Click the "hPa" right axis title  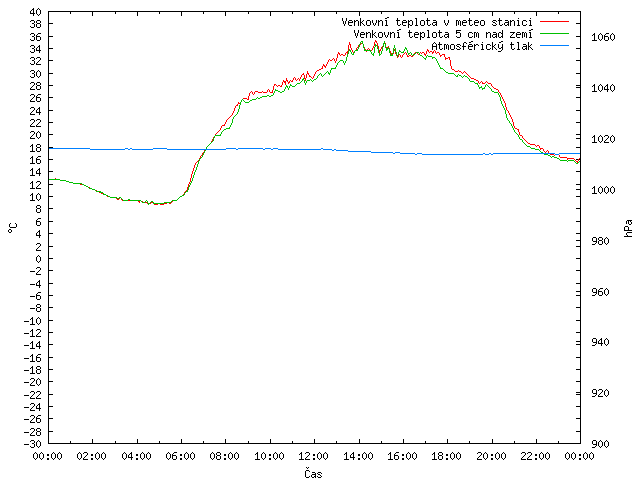(x=628, y=228)
